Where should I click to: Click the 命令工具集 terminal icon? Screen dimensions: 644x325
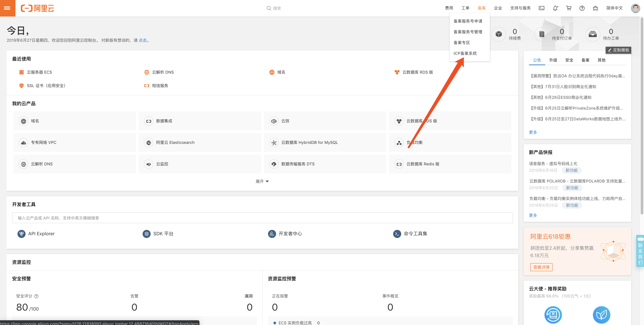pos(397,234)
